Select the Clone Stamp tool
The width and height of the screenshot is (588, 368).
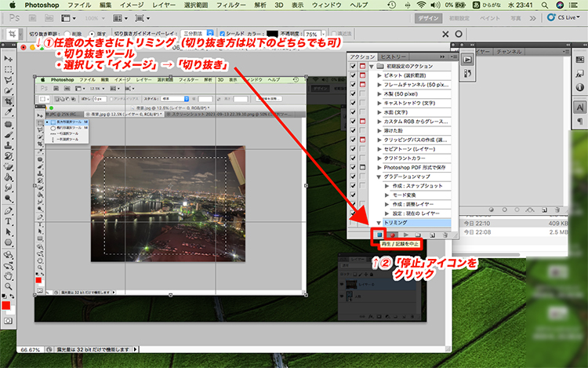point(9,145)
